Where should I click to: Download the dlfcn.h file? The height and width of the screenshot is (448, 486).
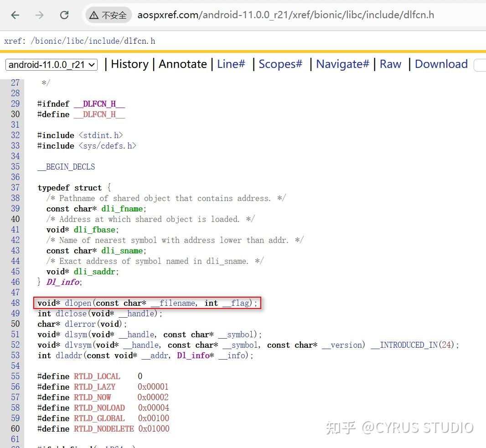[x=440, y=64]
